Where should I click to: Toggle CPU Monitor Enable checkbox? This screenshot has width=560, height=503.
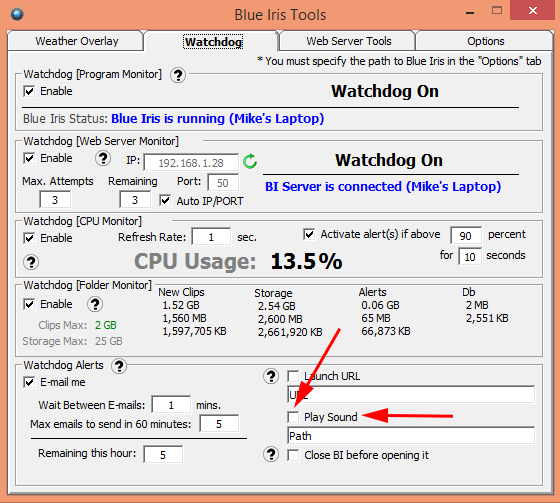click(29, 238)
